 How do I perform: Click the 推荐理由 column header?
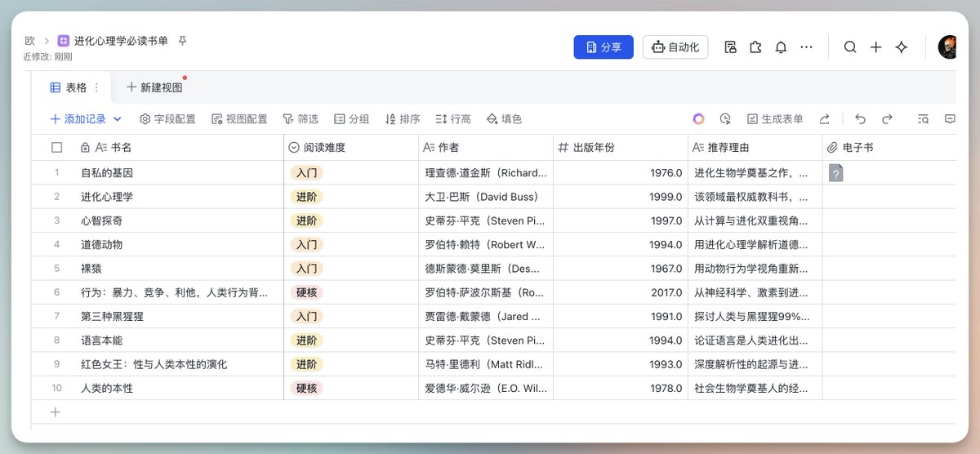pos(755,148)
